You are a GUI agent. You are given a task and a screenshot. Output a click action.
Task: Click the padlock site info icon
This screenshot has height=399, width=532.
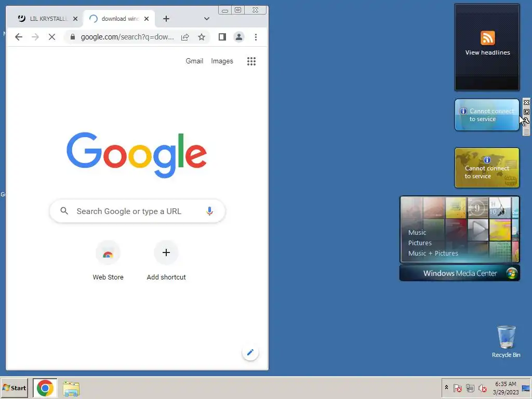pos(73,37)
